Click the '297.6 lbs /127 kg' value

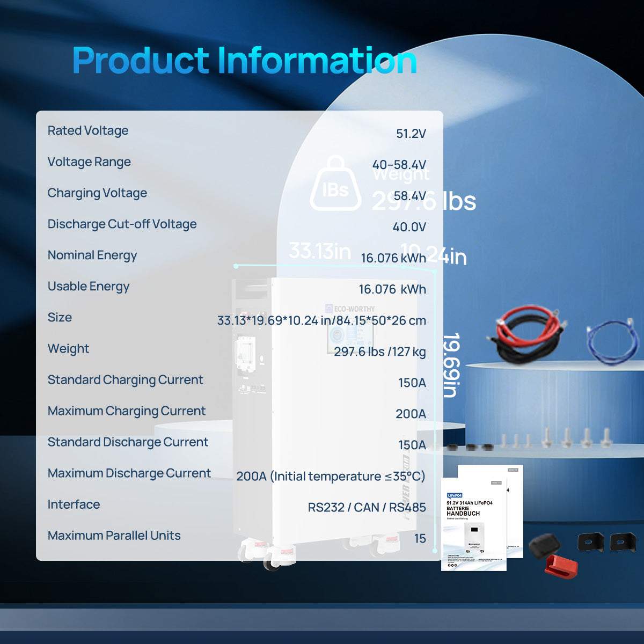(380, 352)
